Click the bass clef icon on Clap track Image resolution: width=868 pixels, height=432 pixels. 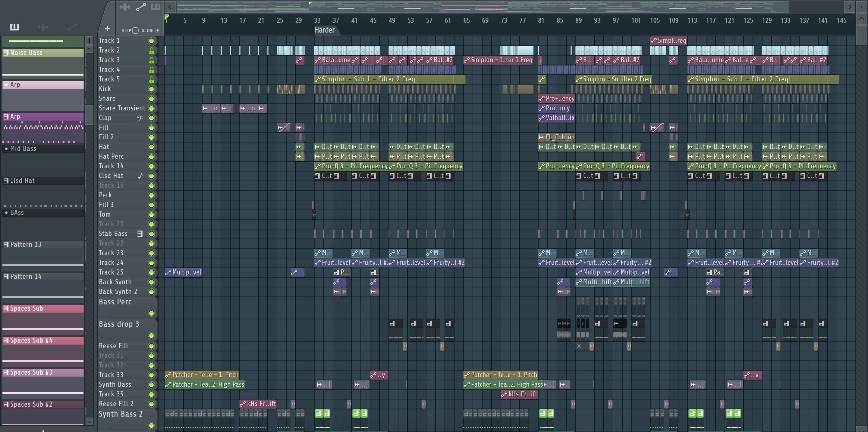tap(140, 118)
